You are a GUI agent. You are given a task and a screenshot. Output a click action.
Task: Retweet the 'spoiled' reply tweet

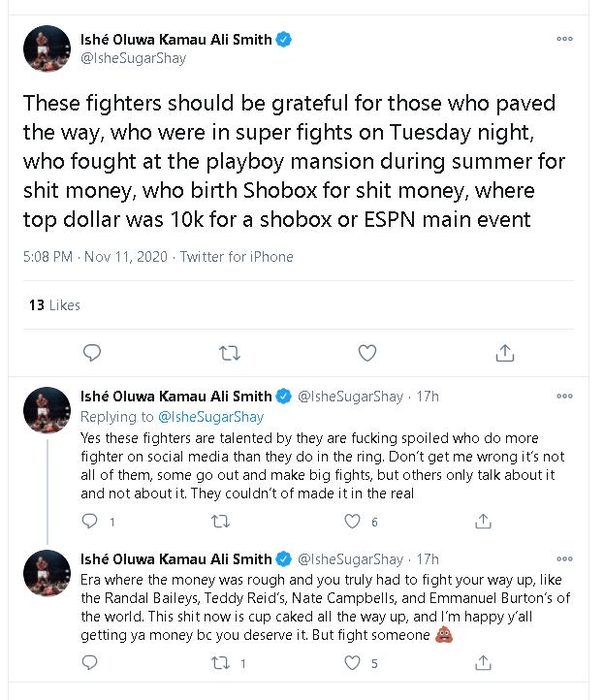pyautogui.click(x=220, y=522)
